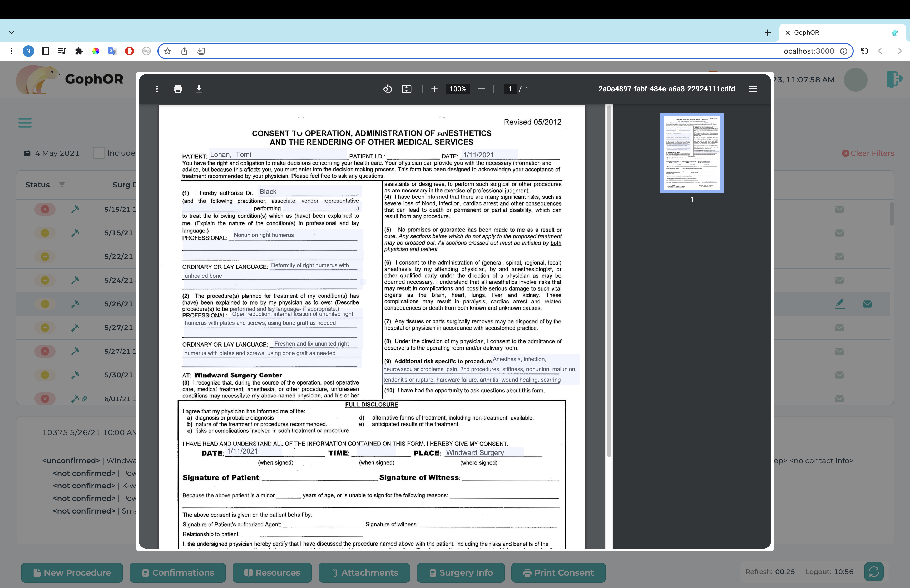Click the New Procedure button

pos(72,572)
